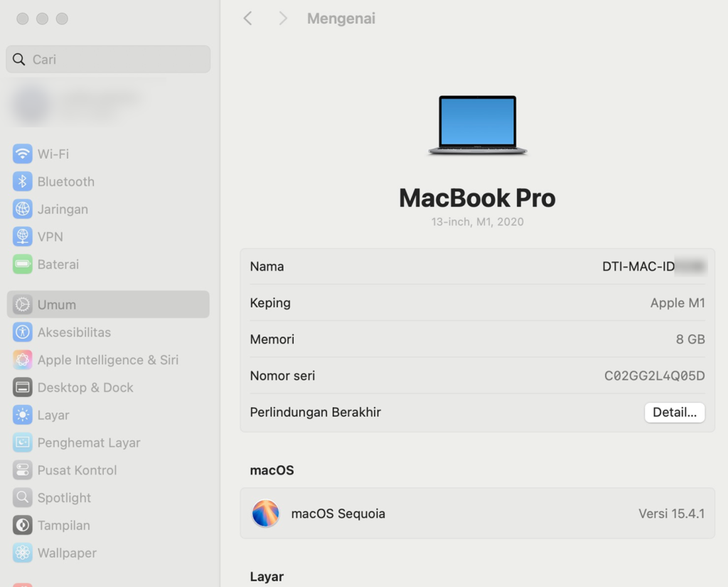Open the Spotlight magnifier icon
The width and height of the screenshot is (728, 587).
point(22,498)
